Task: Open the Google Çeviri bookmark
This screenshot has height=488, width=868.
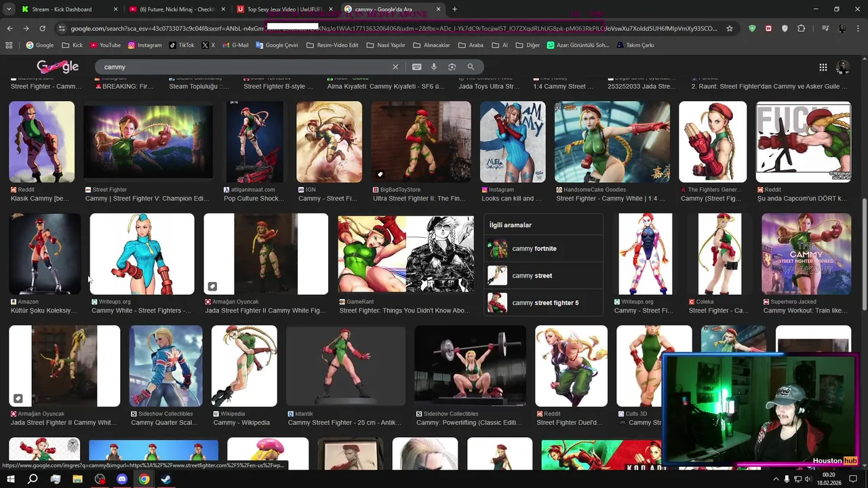Action: 277,45
